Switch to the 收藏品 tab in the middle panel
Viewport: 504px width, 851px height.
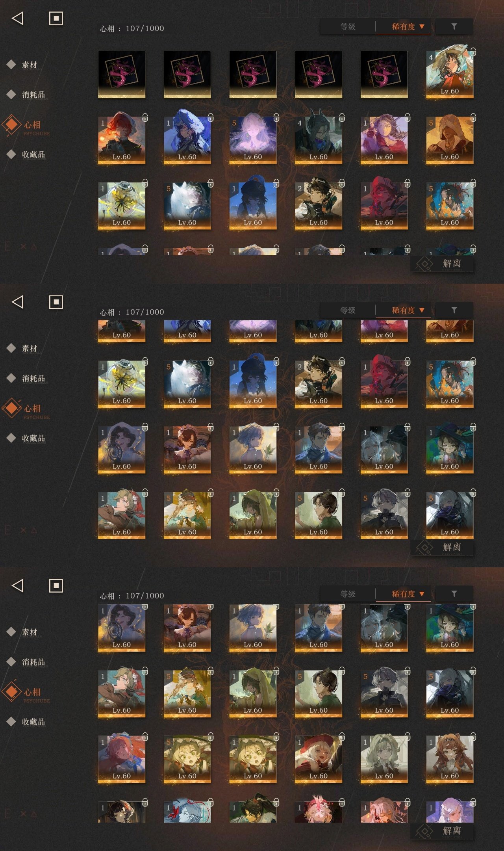(x=33, y=438)
